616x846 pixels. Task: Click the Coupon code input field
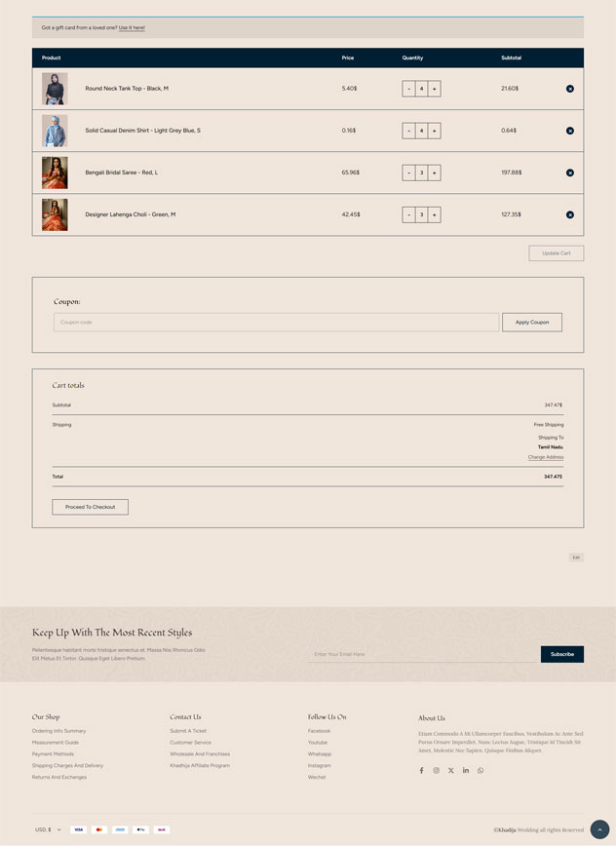[276, 322]
